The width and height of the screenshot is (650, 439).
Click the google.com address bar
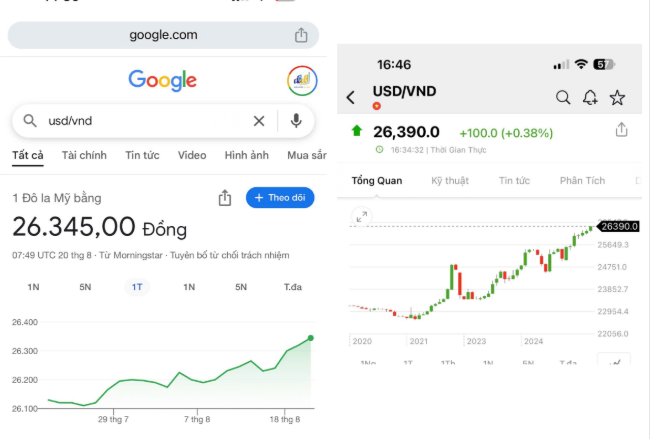click(x=163, y=35)
